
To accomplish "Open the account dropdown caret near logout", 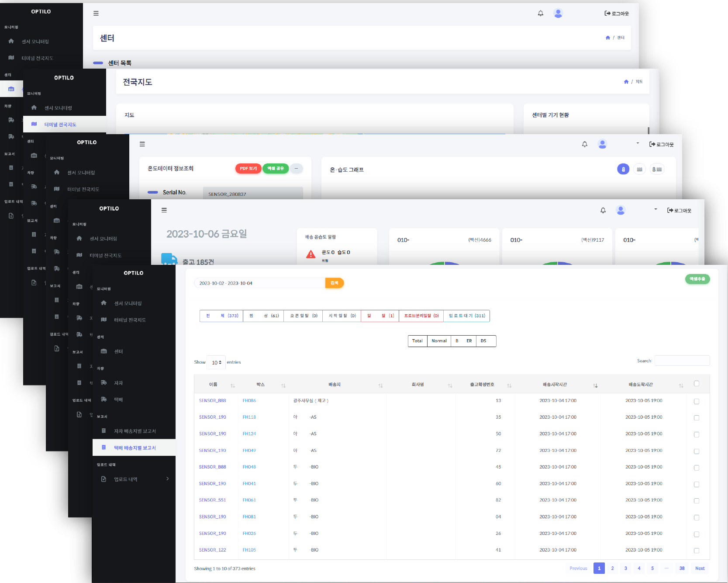I will [655, 209].
